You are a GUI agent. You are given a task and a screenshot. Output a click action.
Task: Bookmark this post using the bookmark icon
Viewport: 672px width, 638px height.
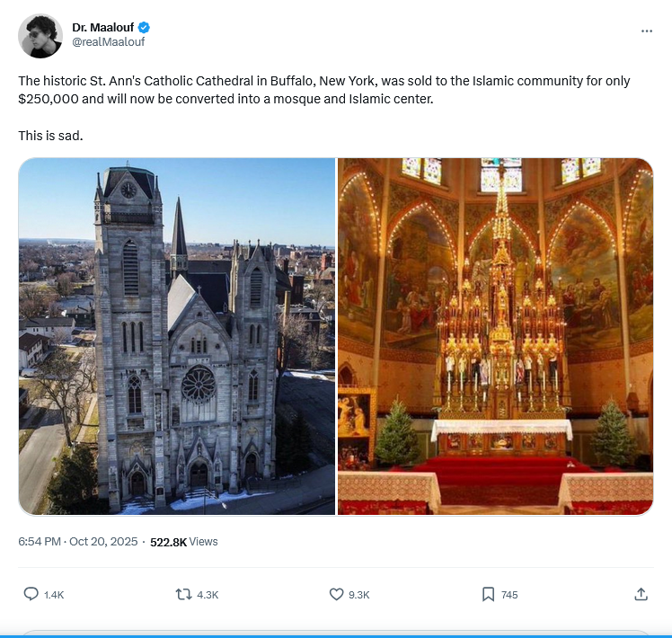tap(488, 594)
